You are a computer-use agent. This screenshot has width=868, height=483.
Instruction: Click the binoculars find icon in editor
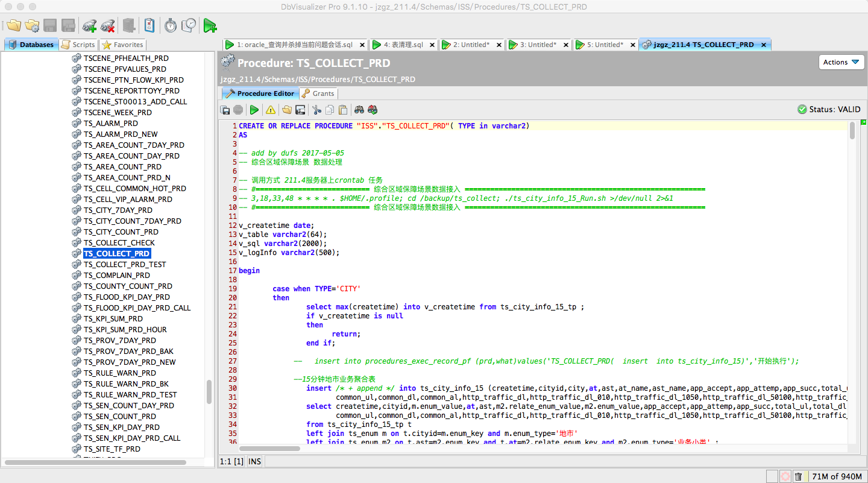359,110
